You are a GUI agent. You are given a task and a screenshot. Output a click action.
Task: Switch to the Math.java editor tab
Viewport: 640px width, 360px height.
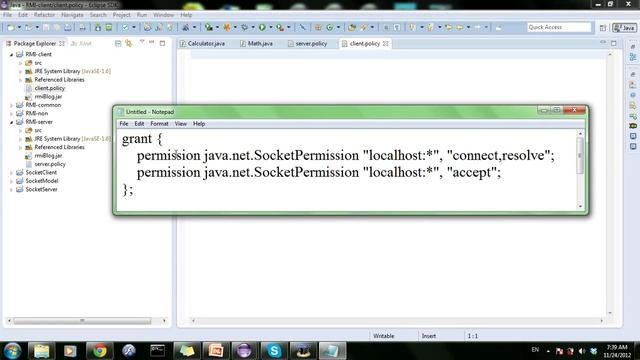[x=256, y=43]
